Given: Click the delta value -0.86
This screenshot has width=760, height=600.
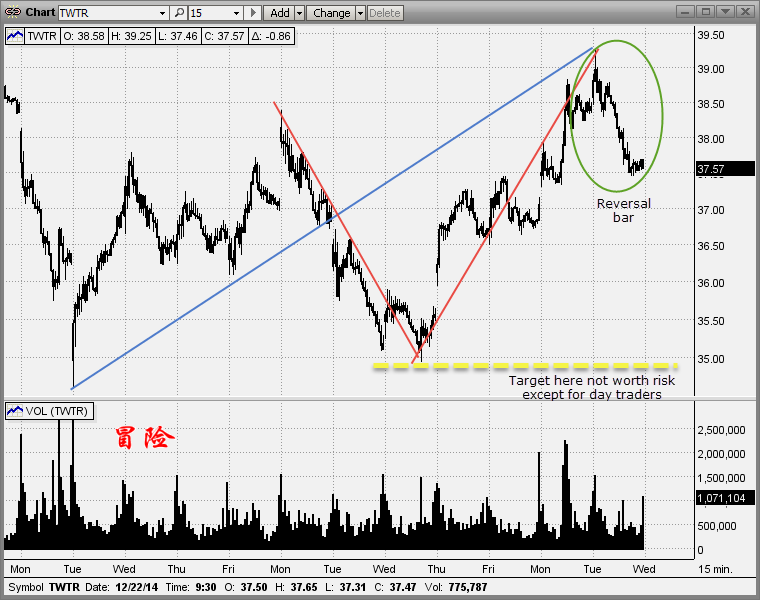Looking at the screenshot, I should tap(271, 36).
